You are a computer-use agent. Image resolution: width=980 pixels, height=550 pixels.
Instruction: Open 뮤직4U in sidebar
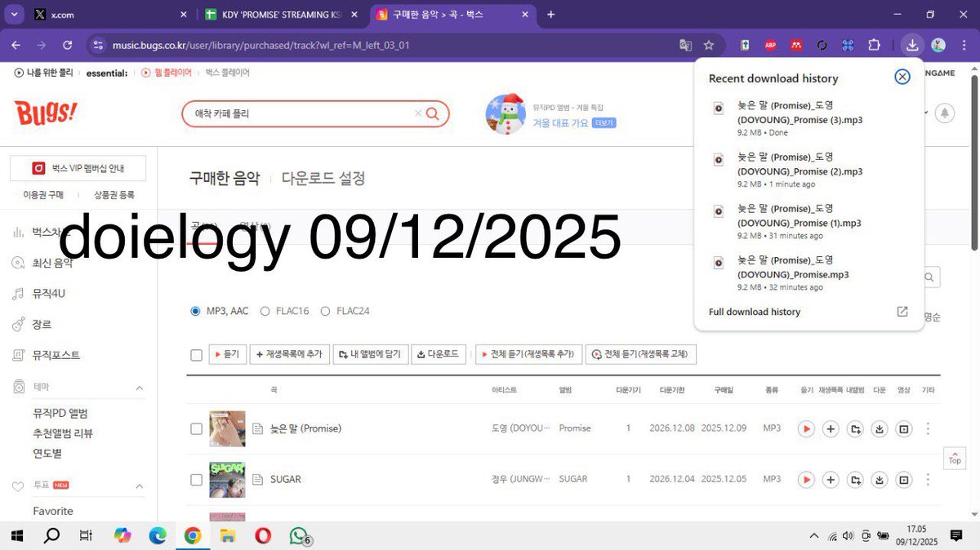49,293
